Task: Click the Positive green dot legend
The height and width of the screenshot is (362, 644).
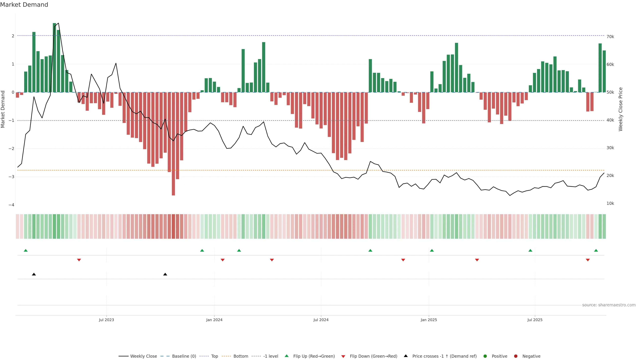Action: click(485, 356)
